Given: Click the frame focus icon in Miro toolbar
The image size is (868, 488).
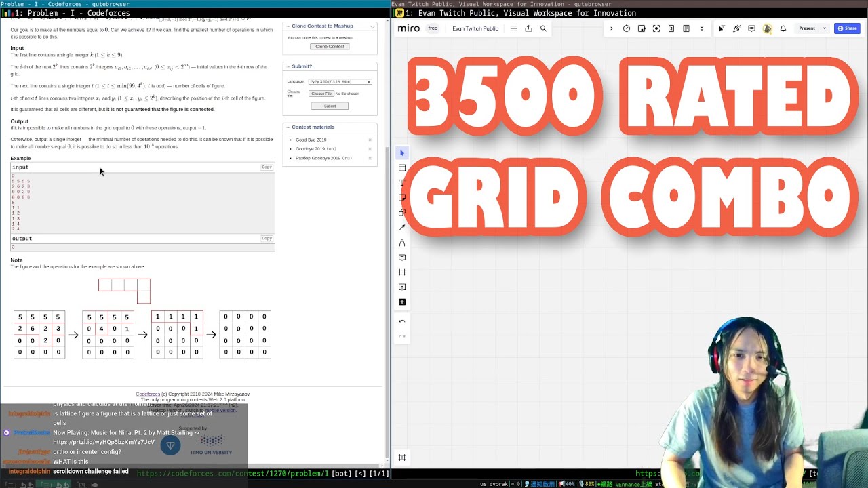Looking at the screenshot, I should [656, 28].
